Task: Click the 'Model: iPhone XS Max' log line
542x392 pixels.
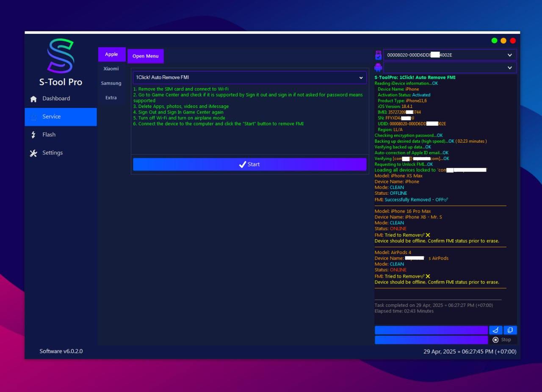Action: (x=398, y=176)
